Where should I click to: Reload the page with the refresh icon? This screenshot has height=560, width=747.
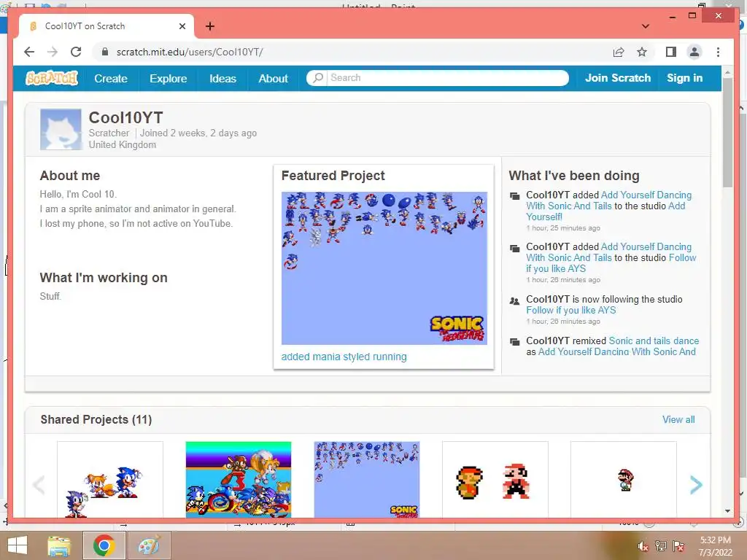76,52
